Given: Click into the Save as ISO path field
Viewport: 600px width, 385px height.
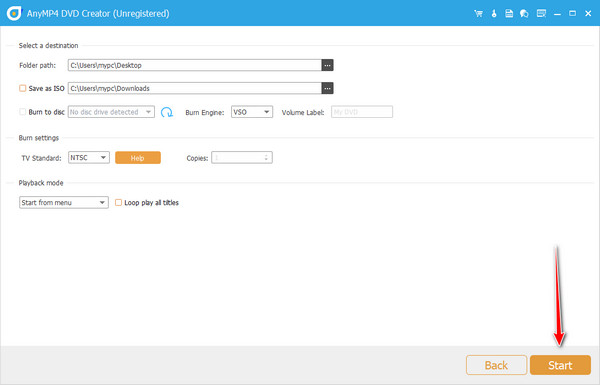Looking at the screenshot, I should click(195, 88).
